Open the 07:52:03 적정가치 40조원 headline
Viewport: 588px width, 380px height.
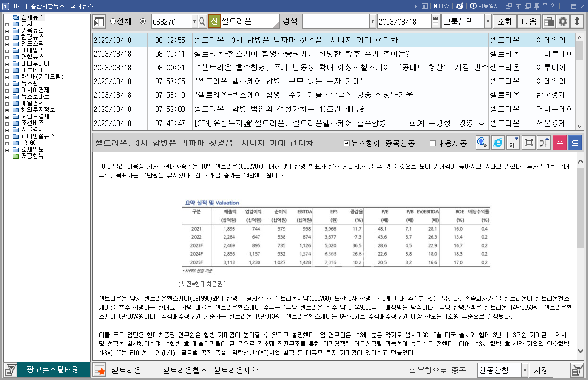[279, 109]
